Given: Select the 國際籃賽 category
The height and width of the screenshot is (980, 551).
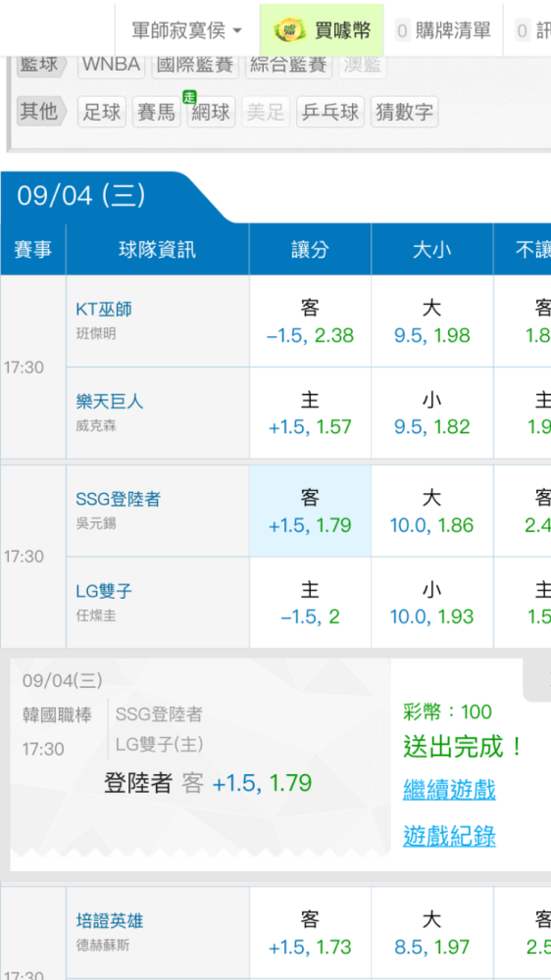Looking at the screenshot, I should (x=194, y=65).
